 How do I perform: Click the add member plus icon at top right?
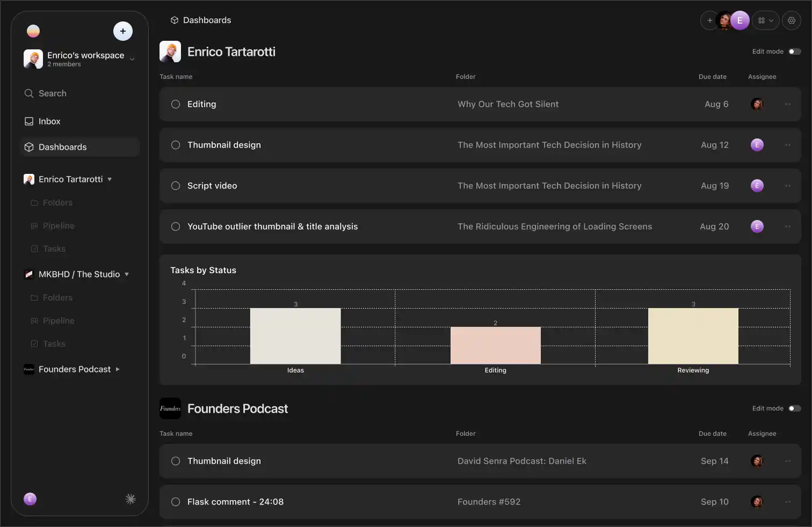(x=709, y=20)
